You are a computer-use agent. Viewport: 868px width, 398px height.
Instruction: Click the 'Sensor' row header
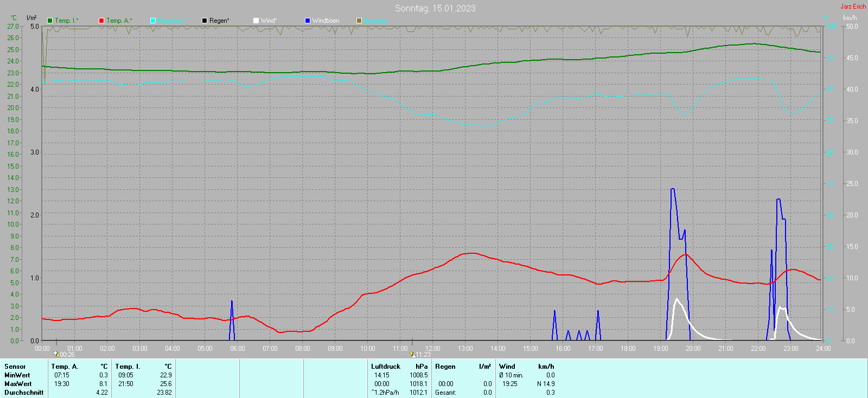(15, 367)
